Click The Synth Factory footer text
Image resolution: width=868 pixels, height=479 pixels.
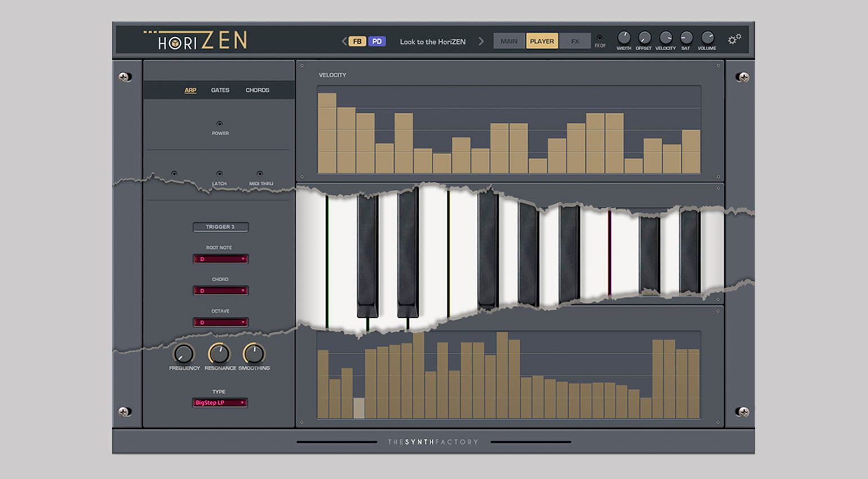(433, 442)
